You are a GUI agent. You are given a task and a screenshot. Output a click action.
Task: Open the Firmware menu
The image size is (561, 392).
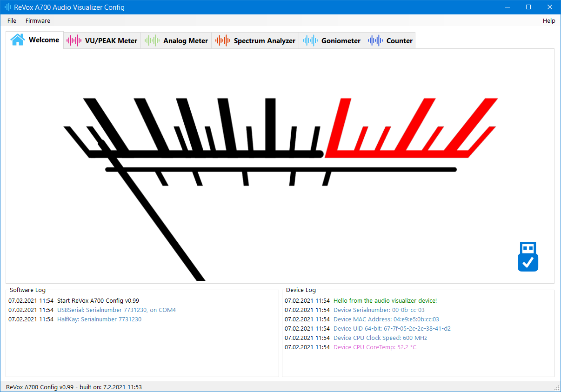(38, 20)
